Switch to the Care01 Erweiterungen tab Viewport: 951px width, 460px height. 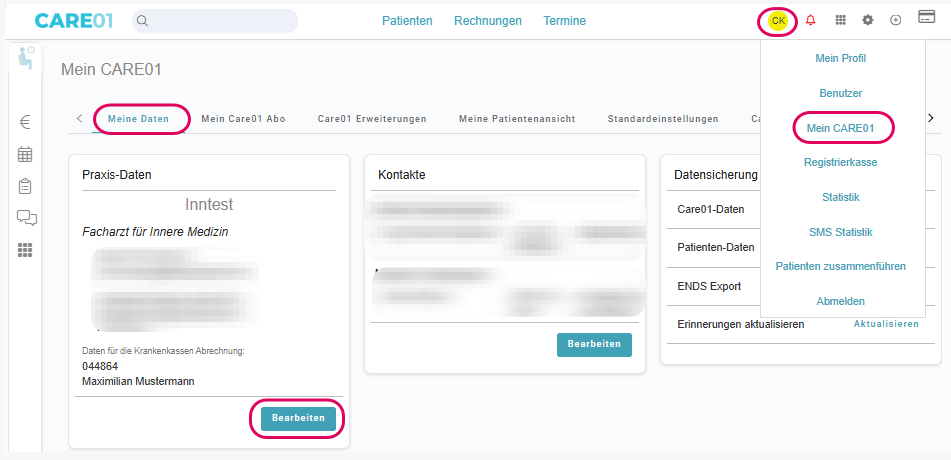pos(372,118)
